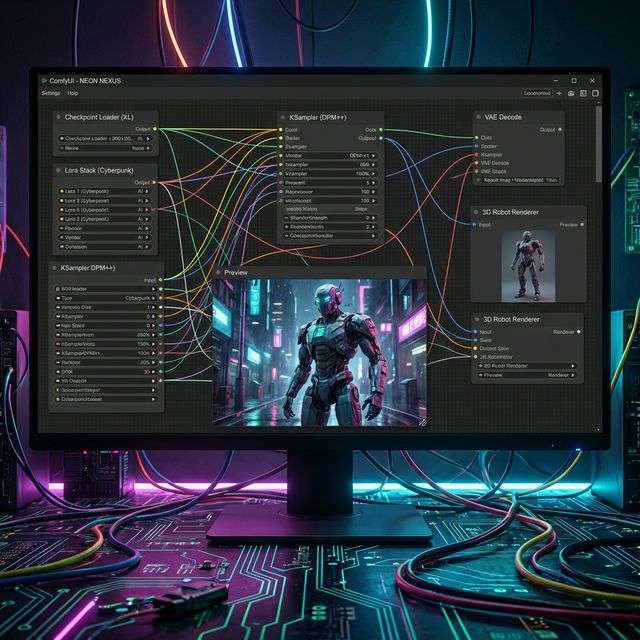
Task: Toggle the collapse dot on Lora Stack (Cyberpunk)
Action: 58,170
